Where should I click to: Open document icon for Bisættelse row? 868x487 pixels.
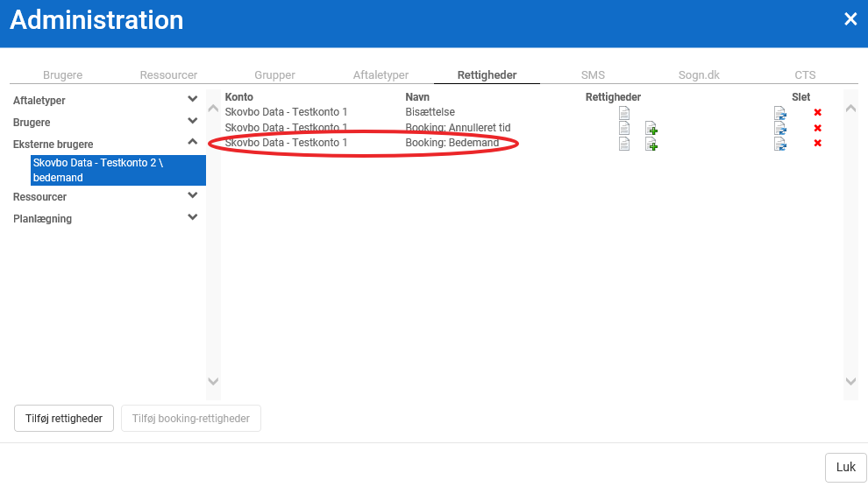tap(624, 113)
